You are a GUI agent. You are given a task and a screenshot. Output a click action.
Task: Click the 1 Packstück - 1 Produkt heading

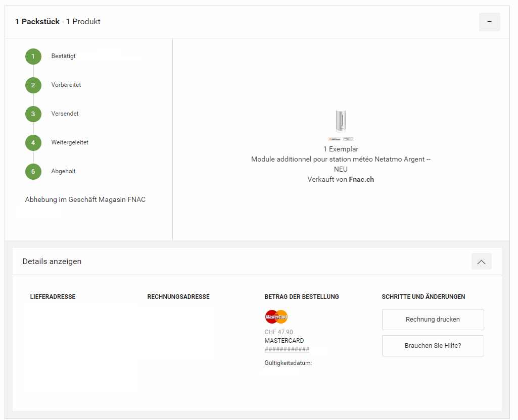58,22
